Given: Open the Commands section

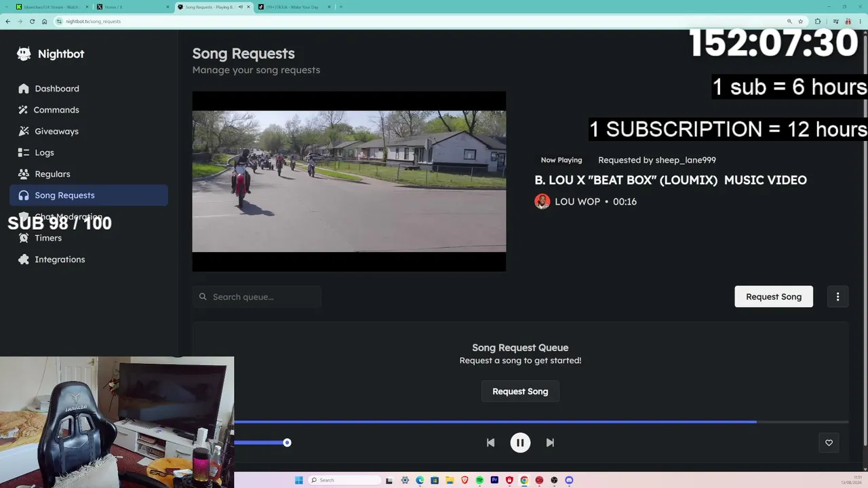Looking at the screenshot, I should [x=89, y=110].
